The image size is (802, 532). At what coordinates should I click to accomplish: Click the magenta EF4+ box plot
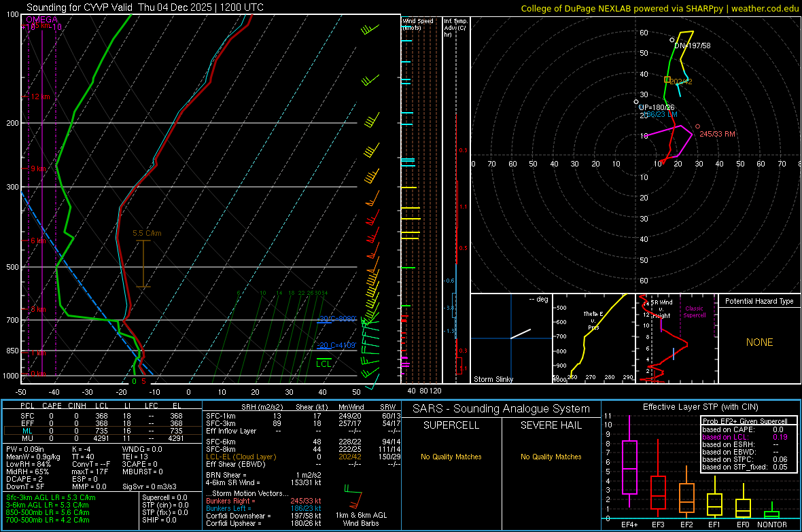[x=629, y=461]
